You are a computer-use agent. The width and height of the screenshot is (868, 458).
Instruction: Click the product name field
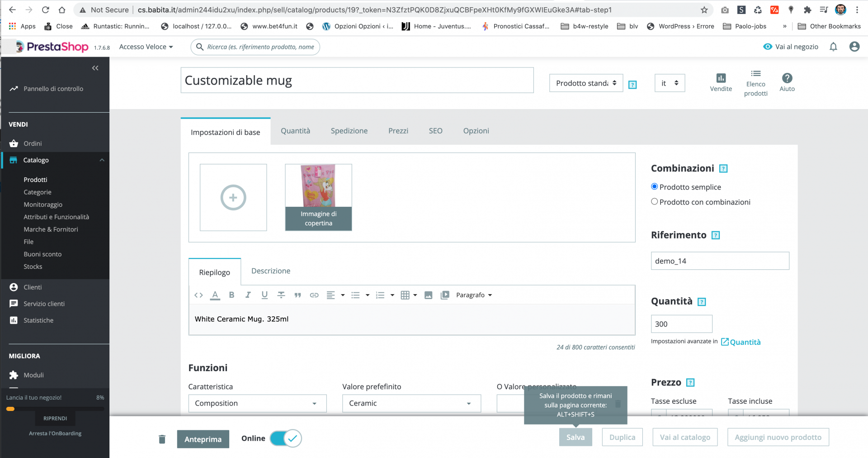(357, 80)
